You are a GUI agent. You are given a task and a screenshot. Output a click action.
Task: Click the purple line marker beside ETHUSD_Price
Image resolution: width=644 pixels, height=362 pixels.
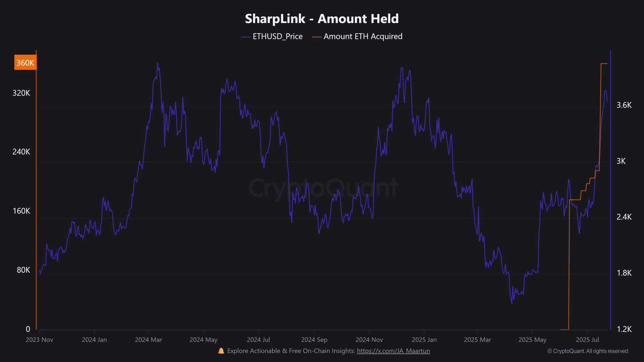246,37
